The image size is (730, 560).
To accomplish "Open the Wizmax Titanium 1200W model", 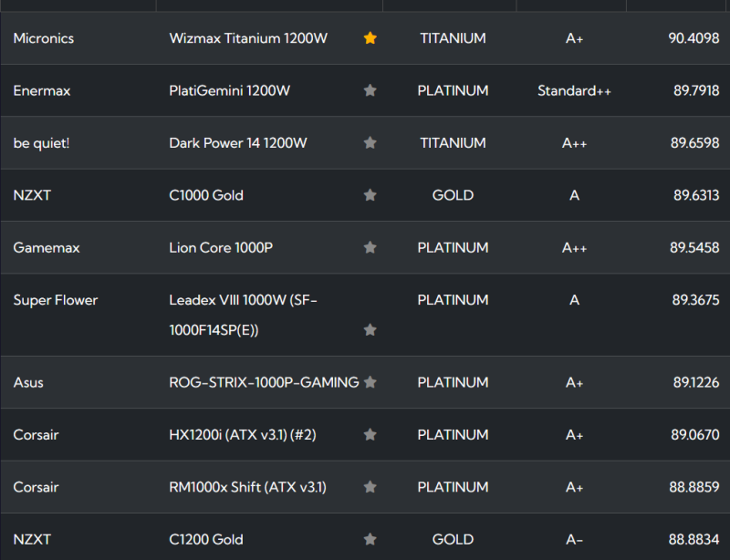I will click(248, 38).
